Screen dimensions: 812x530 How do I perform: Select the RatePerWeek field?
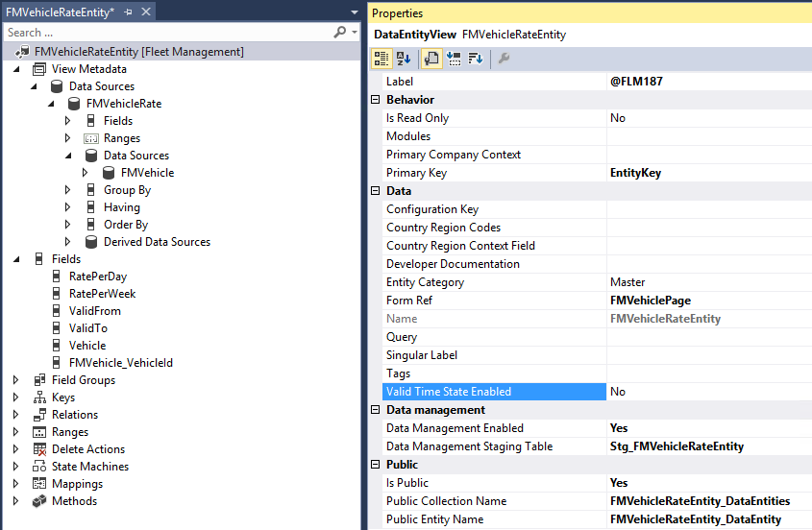tap(102, 294)
